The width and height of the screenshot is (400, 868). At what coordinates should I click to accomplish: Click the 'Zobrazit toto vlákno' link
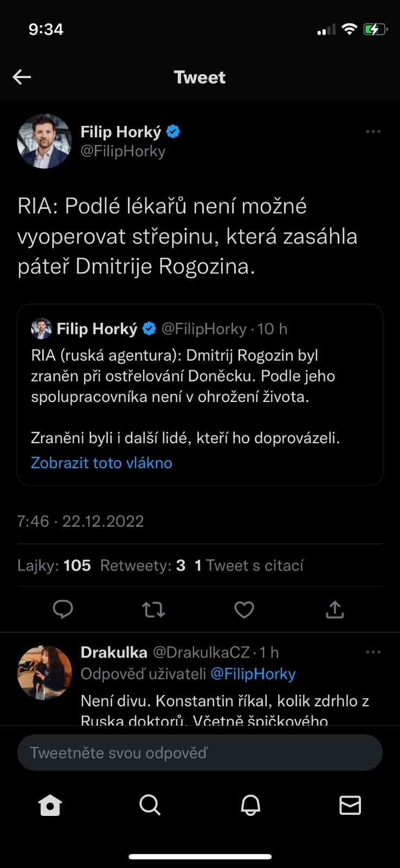[101, 463]
